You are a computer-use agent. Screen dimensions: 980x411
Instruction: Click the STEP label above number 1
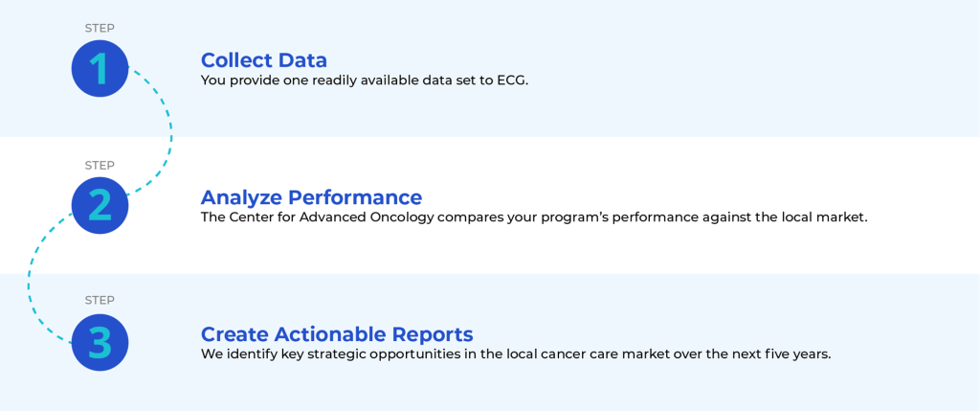[100, 28]
